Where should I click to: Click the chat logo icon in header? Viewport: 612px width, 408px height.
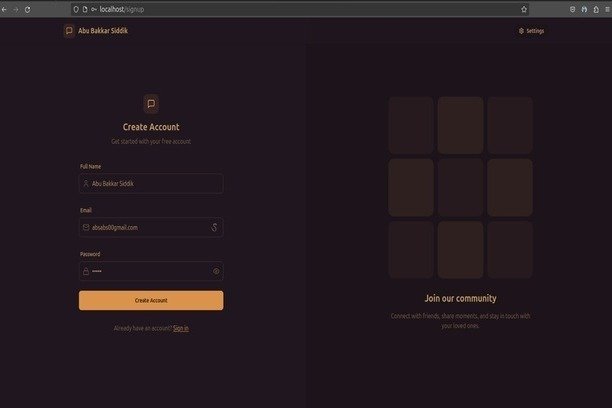point(69,30)
